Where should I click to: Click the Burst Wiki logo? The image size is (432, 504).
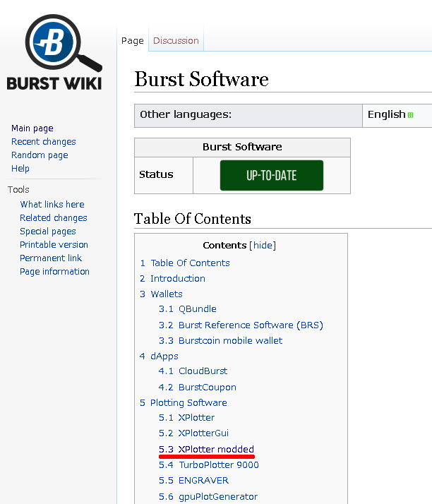[54, 55]
